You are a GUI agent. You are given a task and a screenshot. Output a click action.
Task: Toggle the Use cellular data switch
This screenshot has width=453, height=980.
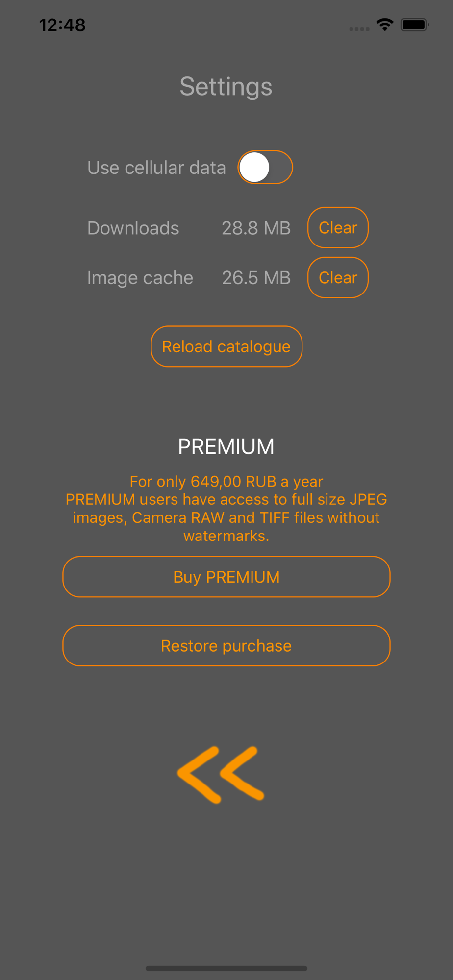pyautogui.click(x=265, y=167)
